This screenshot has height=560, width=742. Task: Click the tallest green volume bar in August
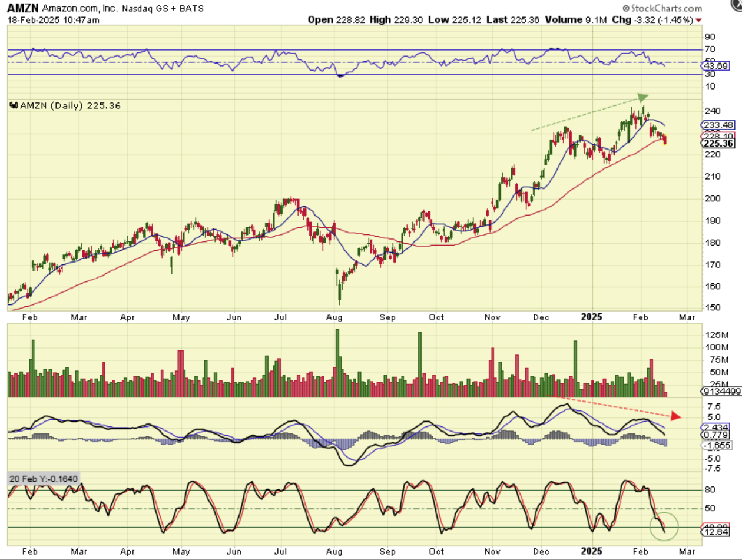[x=337, y=363]
